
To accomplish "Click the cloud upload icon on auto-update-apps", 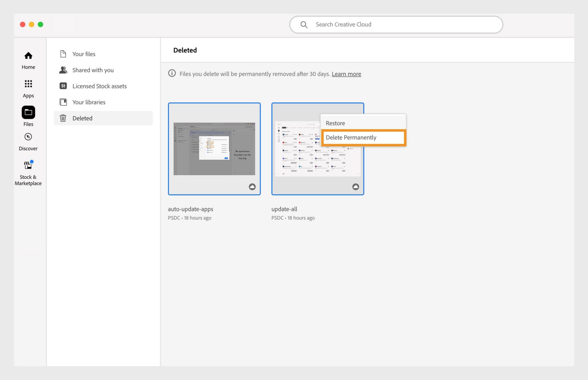I will [252, 186].
